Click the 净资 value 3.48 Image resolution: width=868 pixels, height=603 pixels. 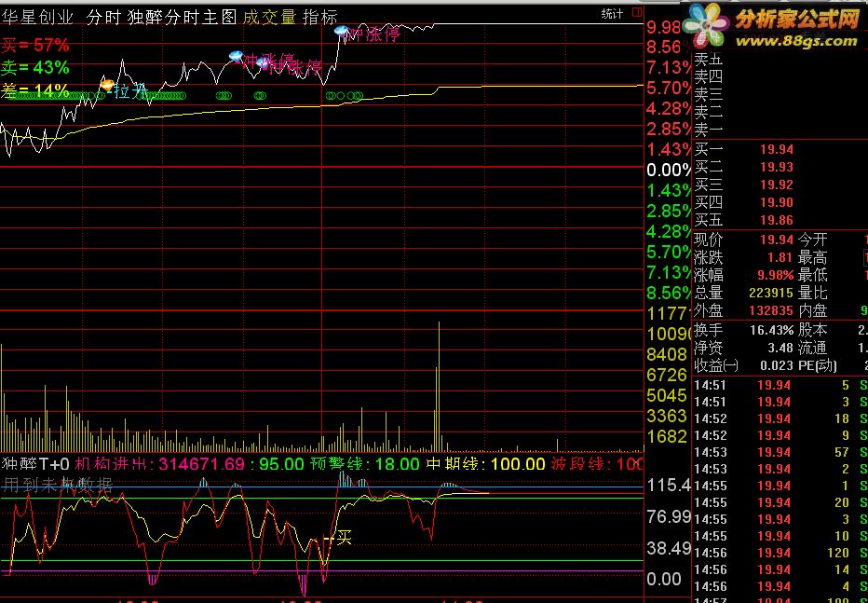[780, 349]
